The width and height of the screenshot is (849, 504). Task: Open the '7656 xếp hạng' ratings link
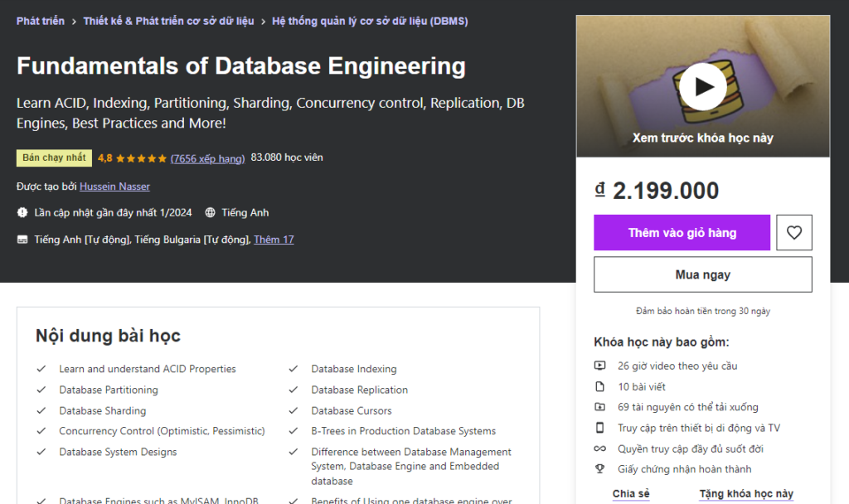coord(207,157)
